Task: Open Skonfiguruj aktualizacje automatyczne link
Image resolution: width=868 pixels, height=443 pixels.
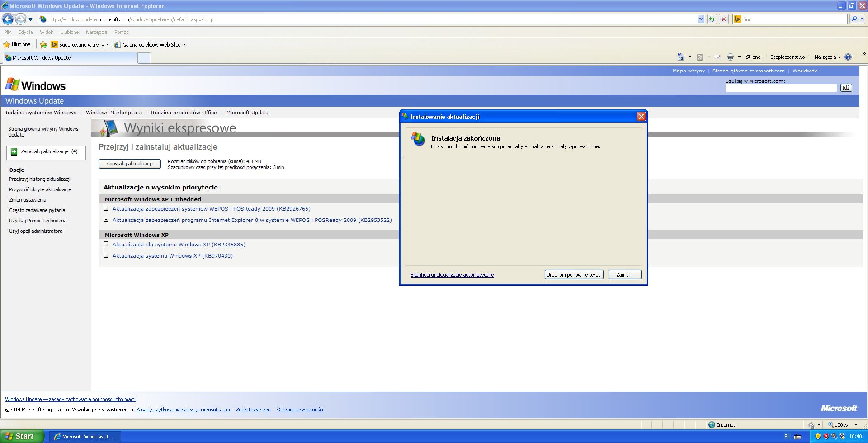Action: pyautogui.click(x=452, y=275)
